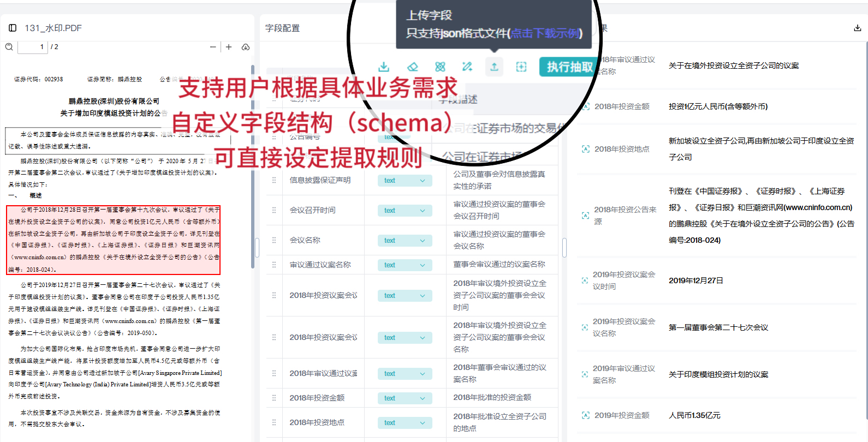Select the 会议名称 field name cell
This screenshot has width=868, height=442.
coord(305,240)
